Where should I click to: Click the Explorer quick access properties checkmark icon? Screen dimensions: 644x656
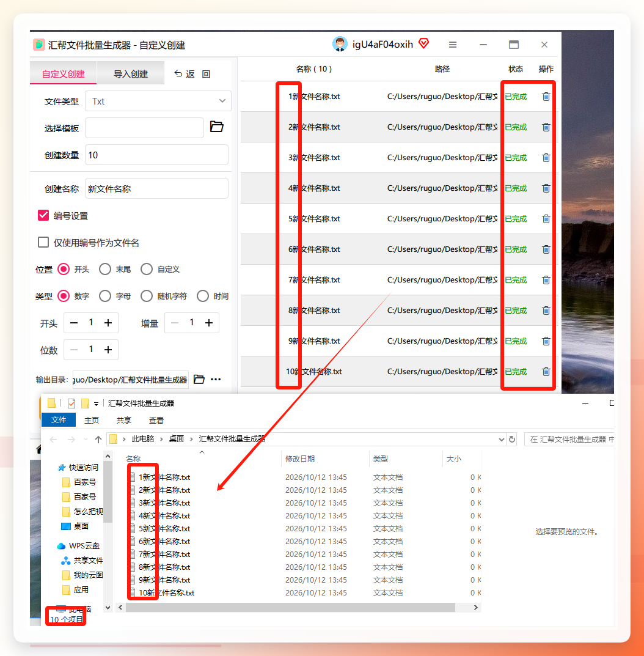tap(71, 404)
